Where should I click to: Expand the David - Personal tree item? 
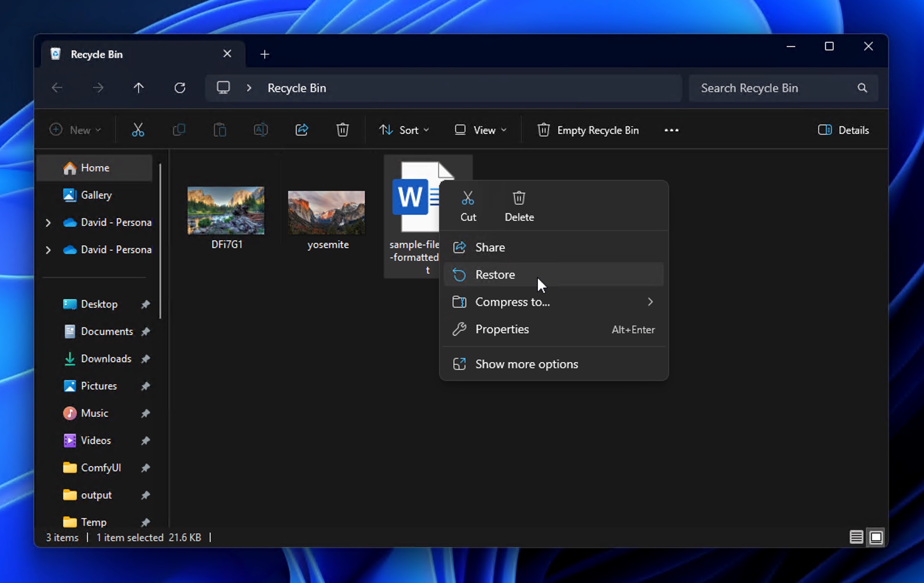coord(48,222)
